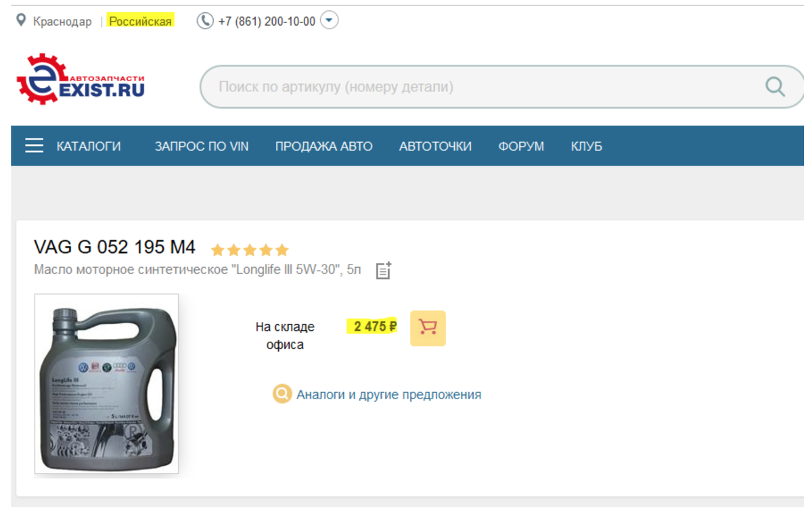The image size is (812, 510).
Task: Enlarge the oil canister product image
Action: point(106,384)
